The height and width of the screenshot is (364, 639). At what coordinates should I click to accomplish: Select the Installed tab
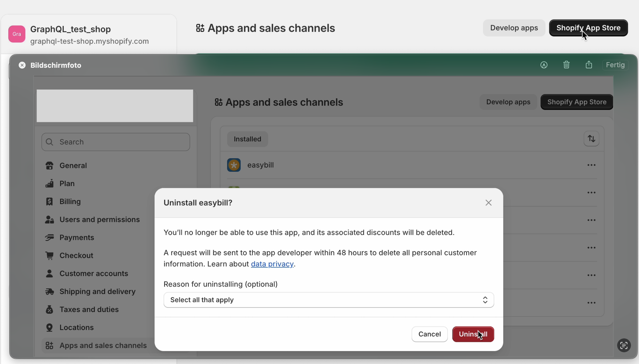tap(247, 139)
